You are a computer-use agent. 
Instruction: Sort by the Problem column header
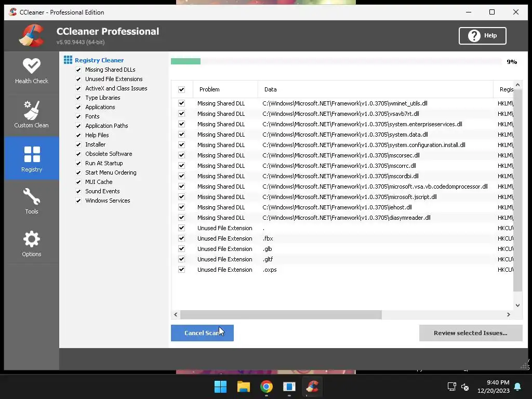(225, 89)
